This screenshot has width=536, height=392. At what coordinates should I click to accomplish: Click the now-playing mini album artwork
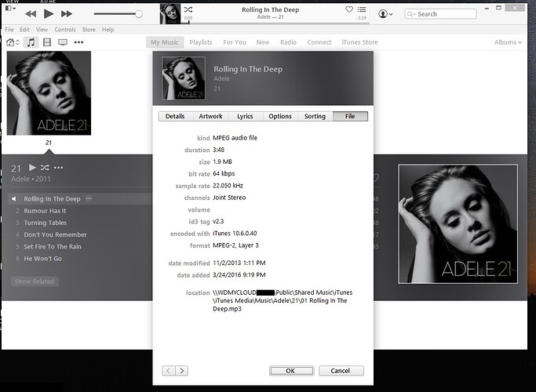[x=170, y=14]
